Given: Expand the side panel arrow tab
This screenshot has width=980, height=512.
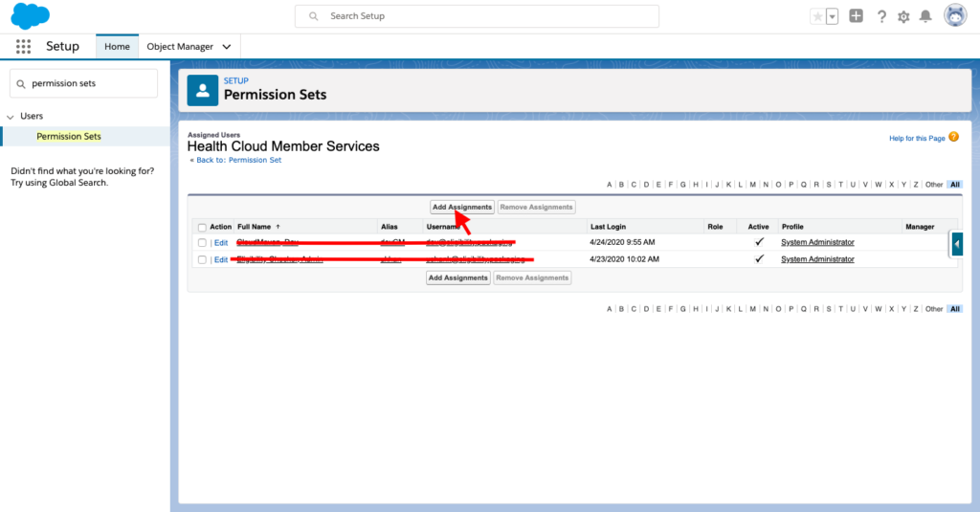Looking at the screenshot, I should click(957, 244).
